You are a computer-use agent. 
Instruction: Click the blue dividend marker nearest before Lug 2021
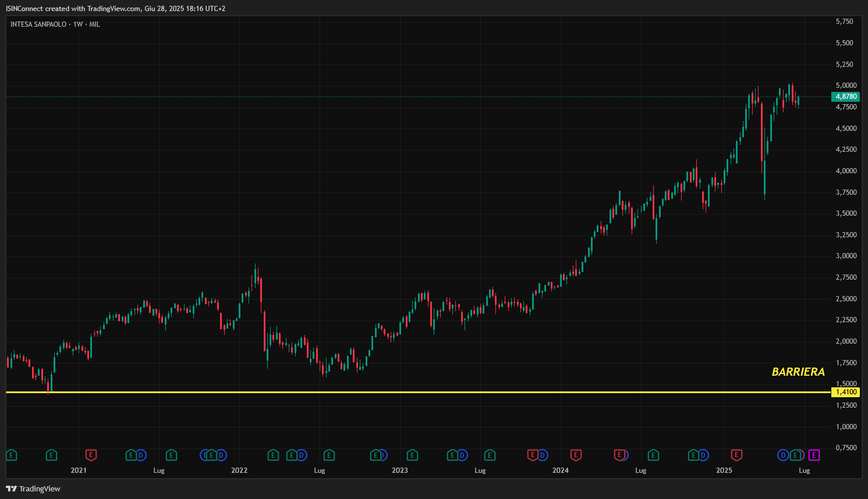[141, 455]
